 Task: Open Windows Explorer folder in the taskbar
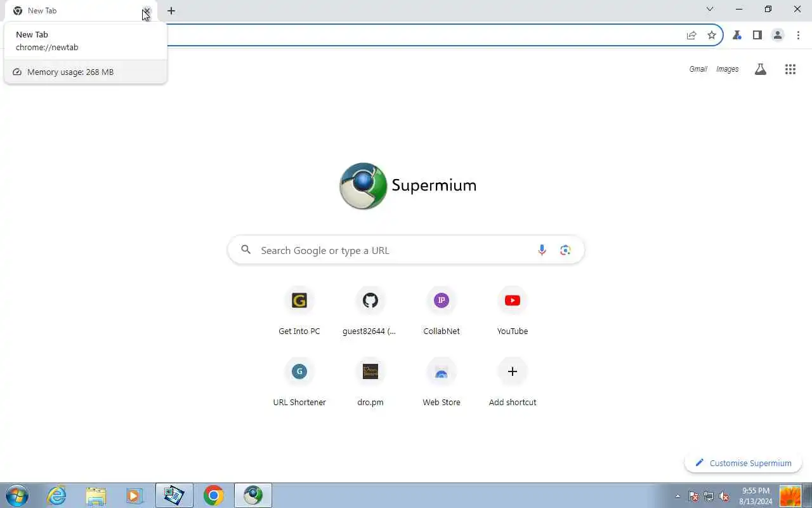pyautogui.click(x=96, y=495)
